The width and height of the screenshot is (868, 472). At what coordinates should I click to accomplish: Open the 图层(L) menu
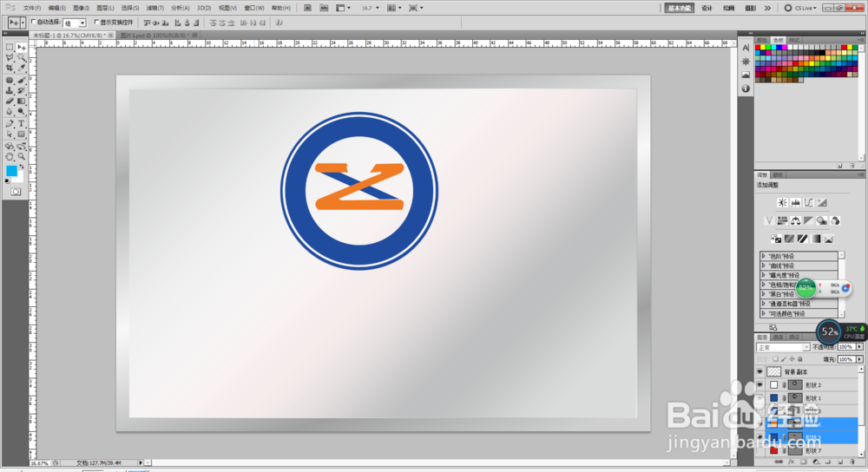105,9
